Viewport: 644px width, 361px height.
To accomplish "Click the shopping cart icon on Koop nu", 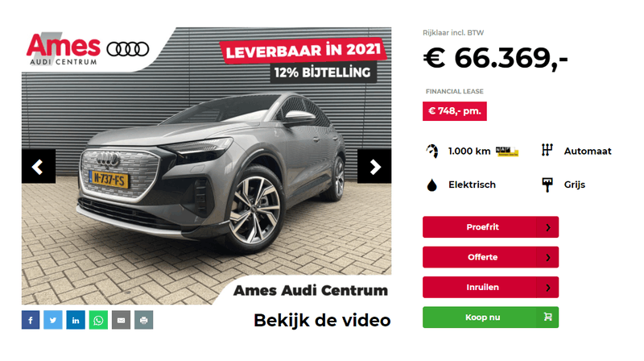I will (x=548, y=317).
